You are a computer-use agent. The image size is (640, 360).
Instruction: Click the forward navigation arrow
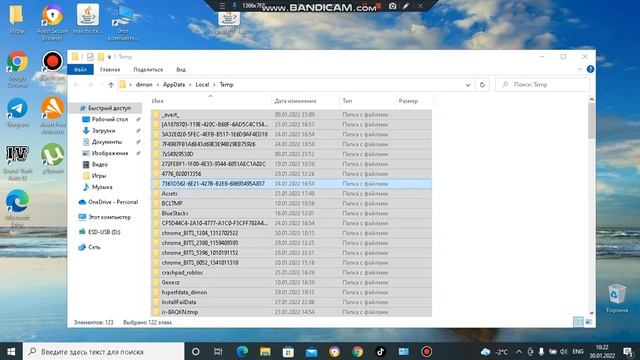[x=90, y=84]
